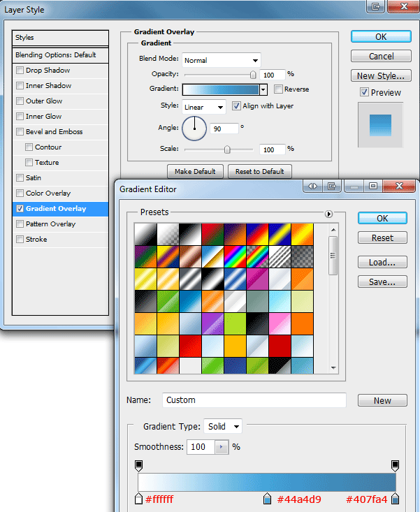Screen dimensions: 420x512
Task: Choose the red-to-green gradient preset
Action: pyautogui.click(x=212, y=234)
